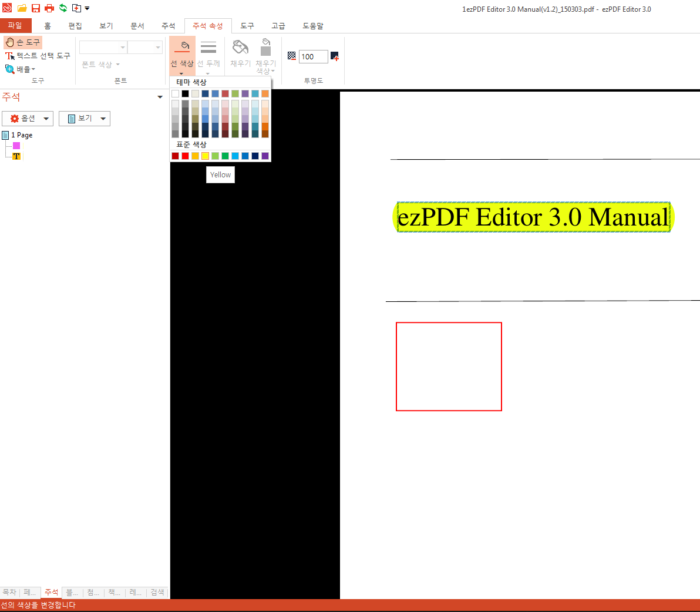The width and height of the screenshot is (700, 612).
Task: Select the 텍스트 선택 도구
Action: 38,56
